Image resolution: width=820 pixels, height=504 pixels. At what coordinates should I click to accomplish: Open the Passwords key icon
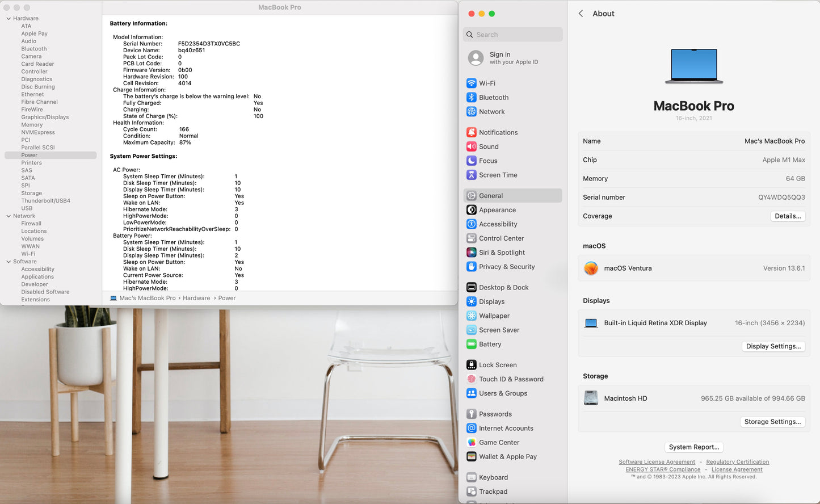click(x=472, y=414)
